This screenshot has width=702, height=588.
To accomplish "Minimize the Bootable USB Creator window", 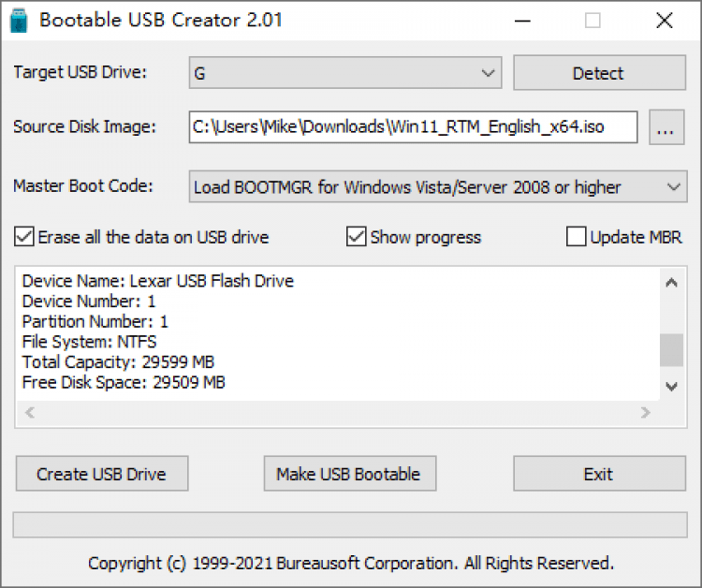I will [x=522, y=21].
